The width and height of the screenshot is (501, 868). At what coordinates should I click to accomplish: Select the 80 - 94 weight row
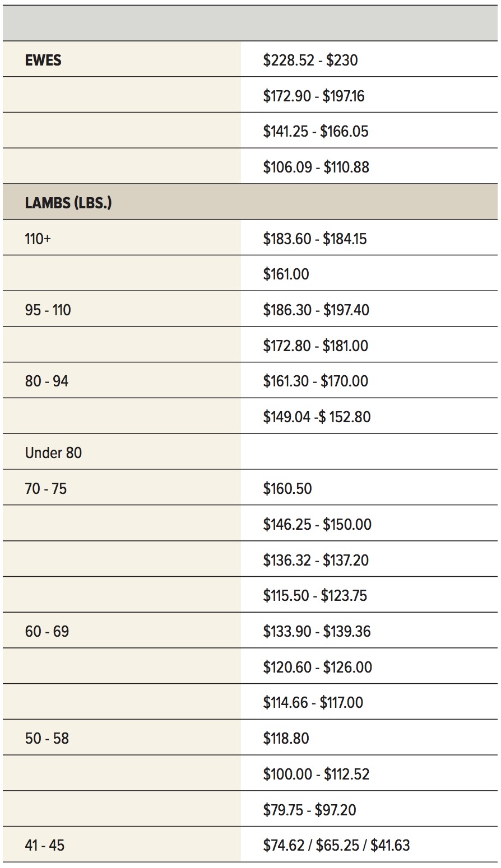click(47, 381)
